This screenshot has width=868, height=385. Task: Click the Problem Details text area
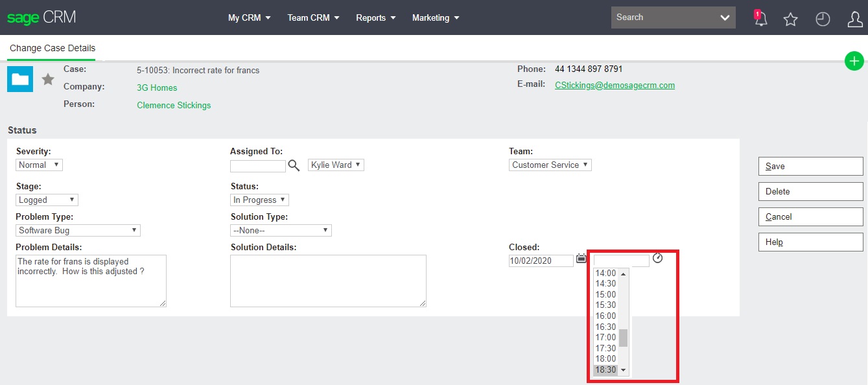coord(91,281)
